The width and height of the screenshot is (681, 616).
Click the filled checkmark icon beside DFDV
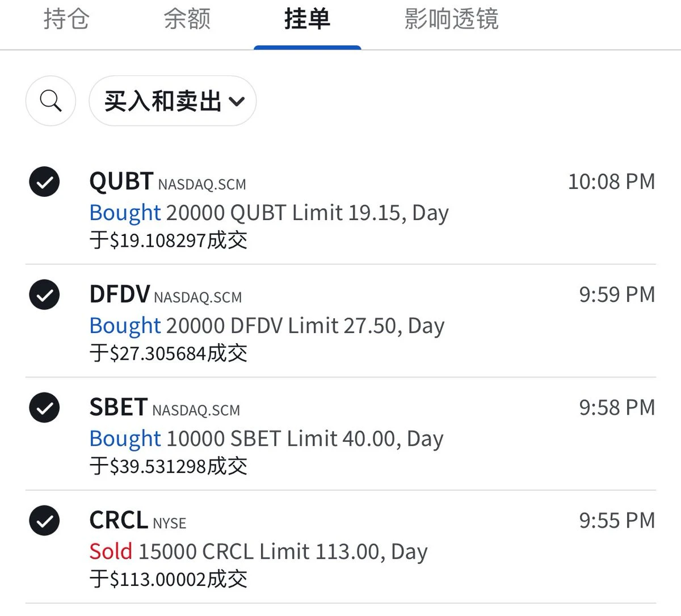(x=44, y=294)
